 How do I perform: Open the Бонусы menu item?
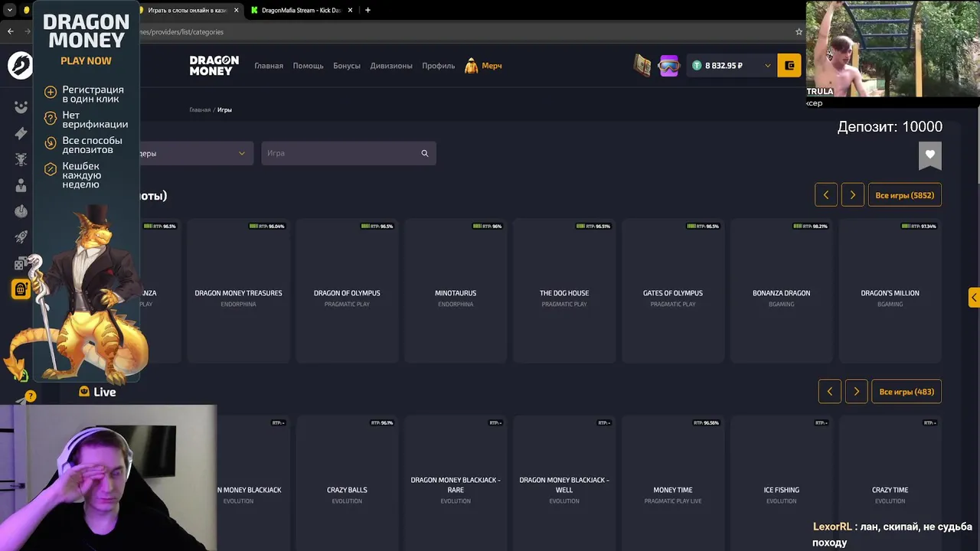(347, 66)
